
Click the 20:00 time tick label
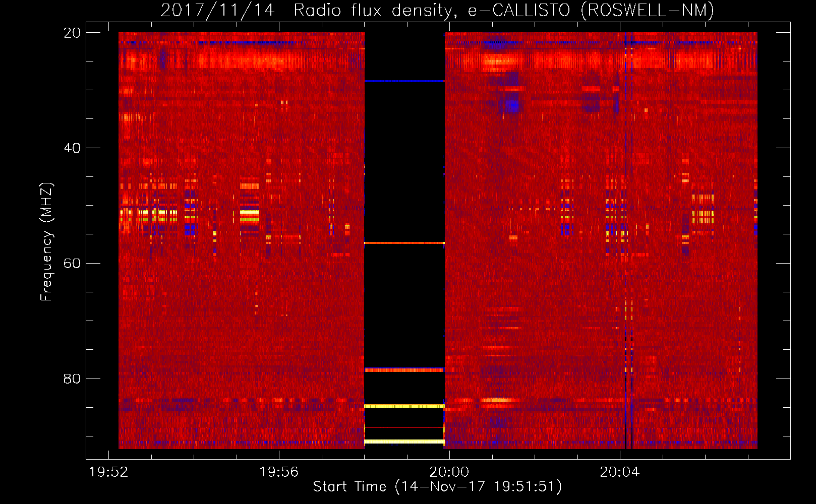tap(449, 472)
